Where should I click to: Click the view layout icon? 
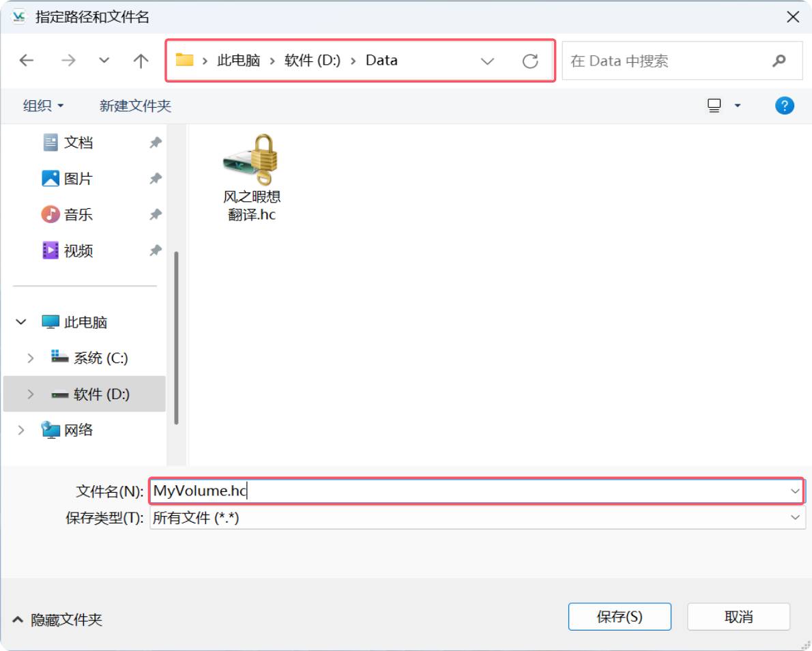tap(714, 106)
